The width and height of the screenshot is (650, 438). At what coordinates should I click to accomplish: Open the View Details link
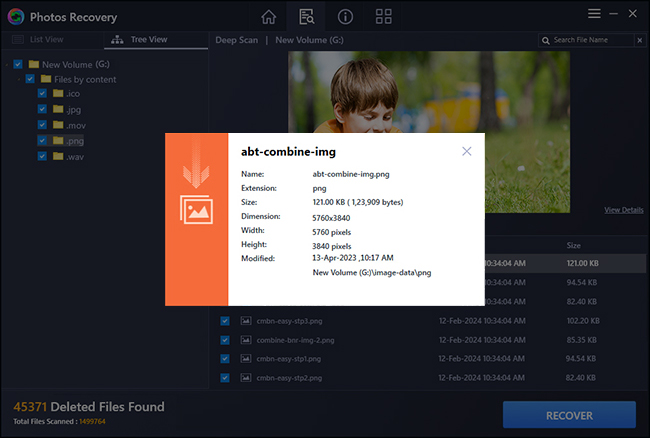(623, 210)
